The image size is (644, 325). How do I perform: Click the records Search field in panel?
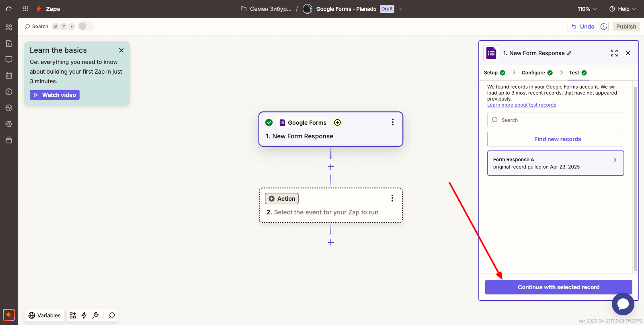click(x=556, y=120)
